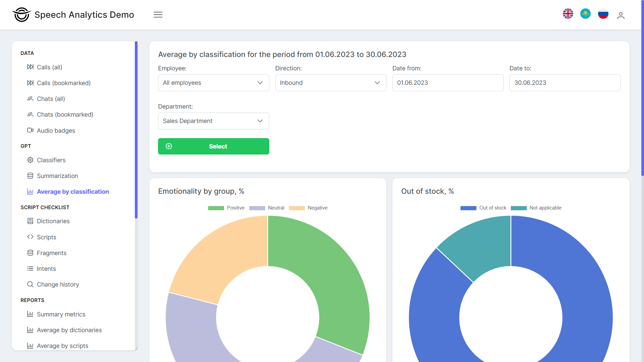644x362 pixels.
Task: Click the Summarization database icon
Action: [30, 176]
